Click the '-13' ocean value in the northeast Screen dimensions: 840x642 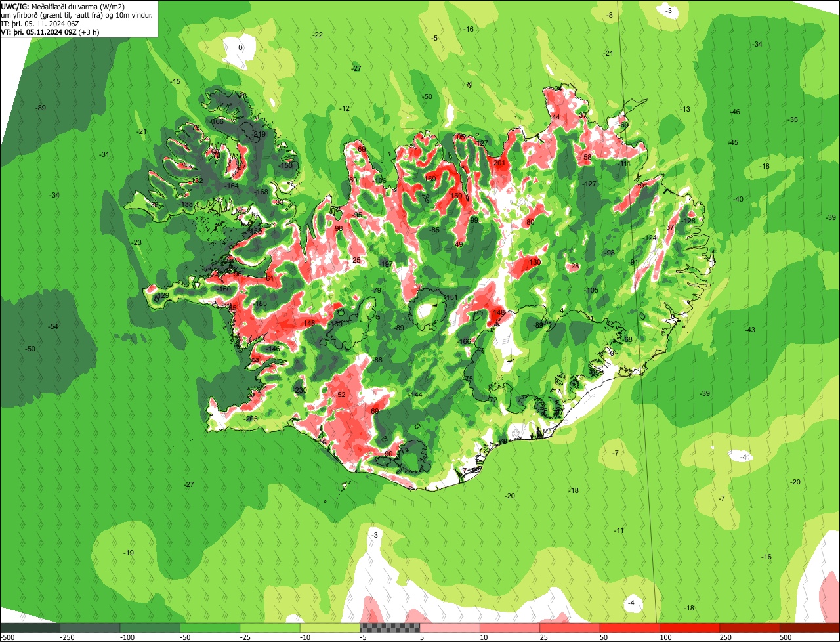[685, 109]
